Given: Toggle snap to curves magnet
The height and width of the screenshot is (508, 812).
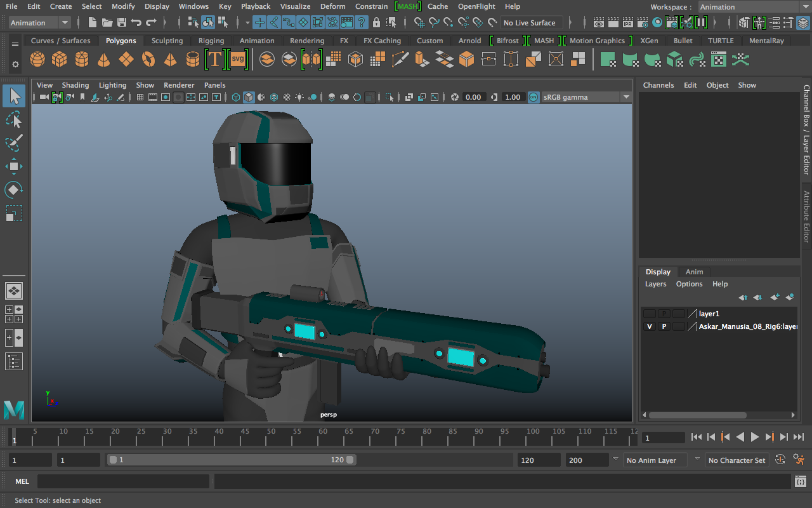Looking at the screenshot, I should pos(434,23).
